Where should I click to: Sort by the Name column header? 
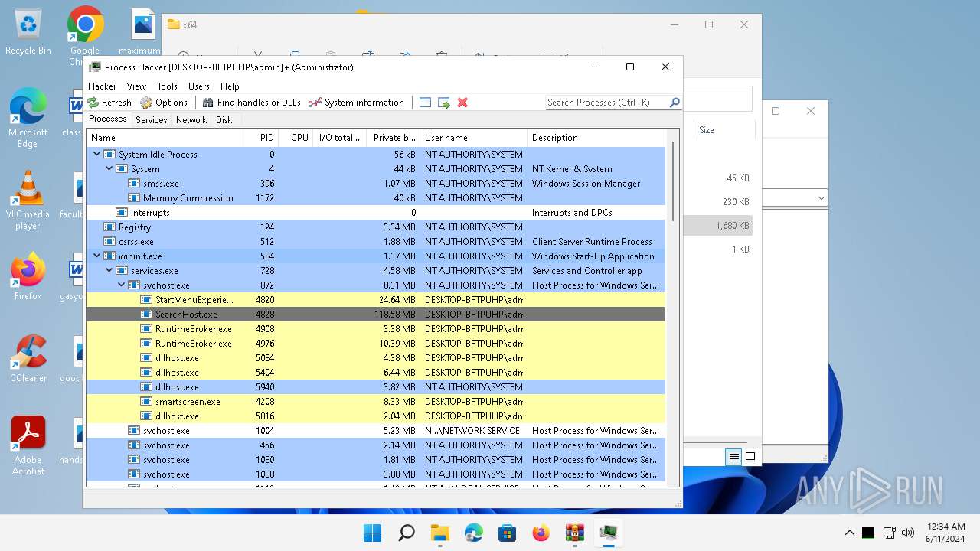(x=163, y=138)
